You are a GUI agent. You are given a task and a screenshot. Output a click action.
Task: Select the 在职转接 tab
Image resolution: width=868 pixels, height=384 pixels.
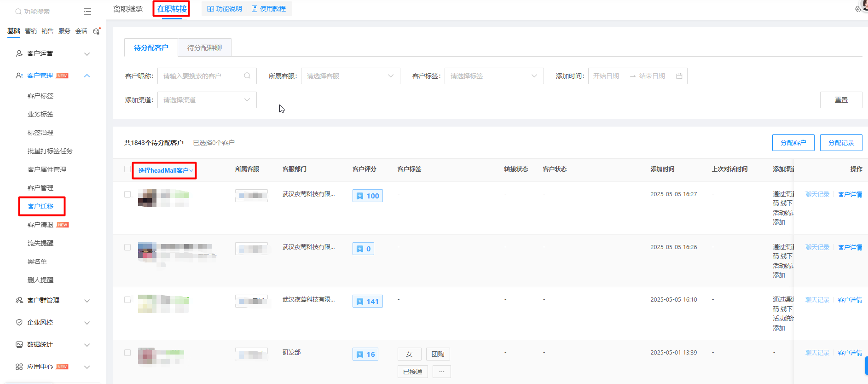pos(172,9)
